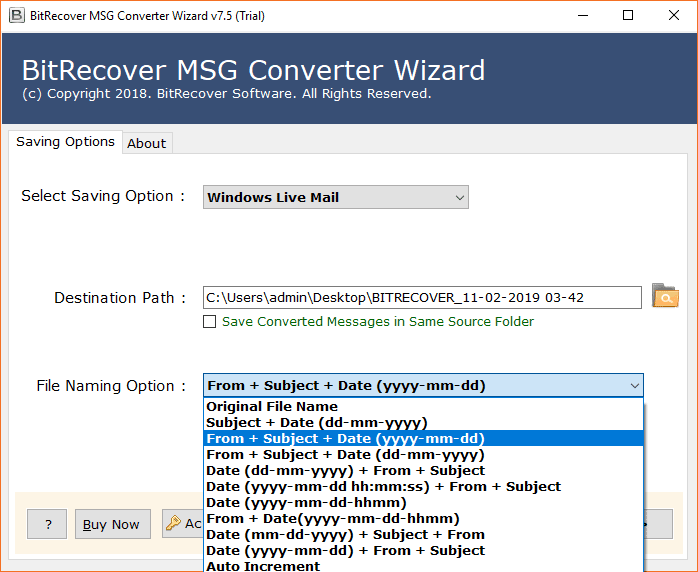Viewport: 698px width, 572px height.
Task: Click the folder browse icon beside Destination Path
Action: click(665, 296)
